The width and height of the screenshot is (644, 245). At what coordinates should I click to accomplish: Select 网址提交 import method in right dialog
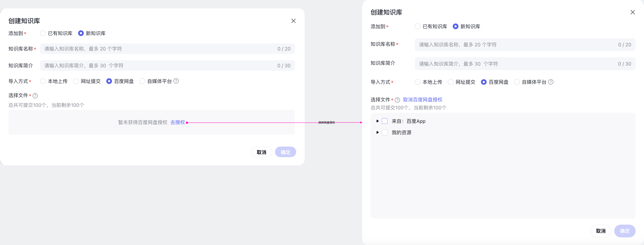451,82
